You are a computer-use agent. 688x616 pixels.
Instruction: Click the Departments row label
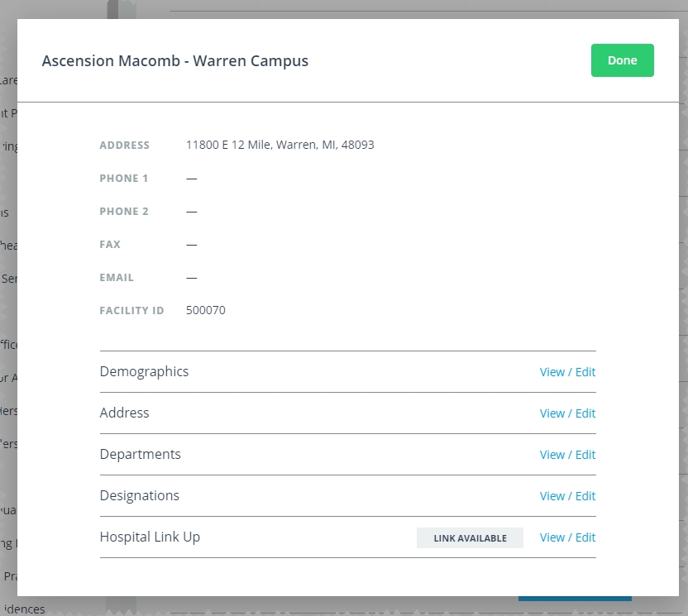point(141,454)
